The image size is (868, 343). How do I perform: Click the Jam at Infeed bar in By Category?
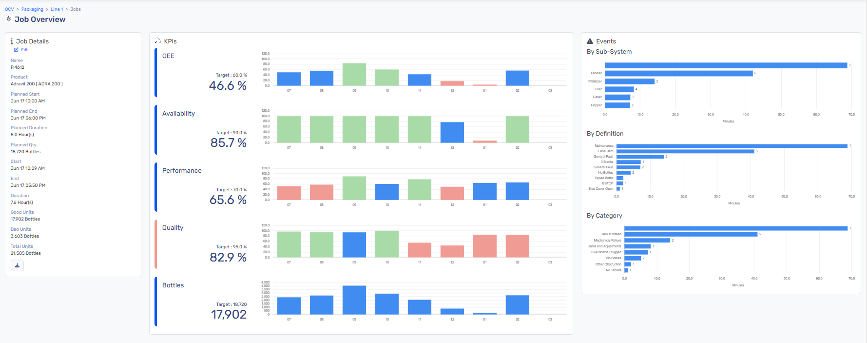(691, 234)
